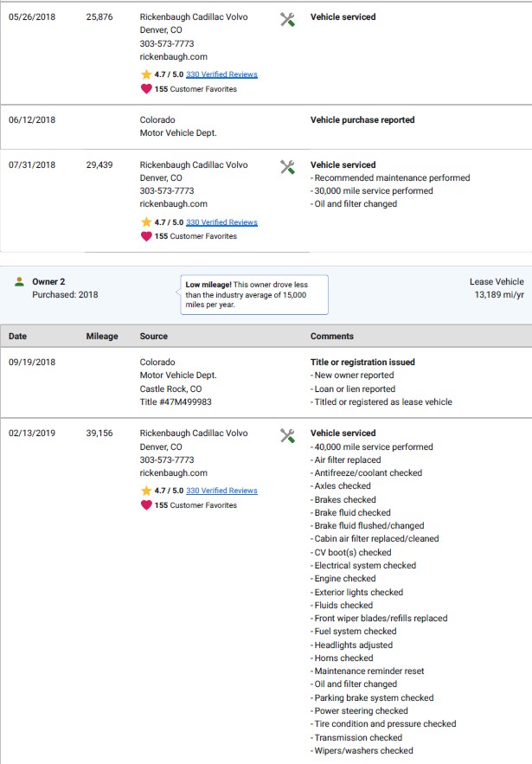Click the heart favorites icon in 05/26/2018 entry
532x764 pixels.
[x=146, y=88]
